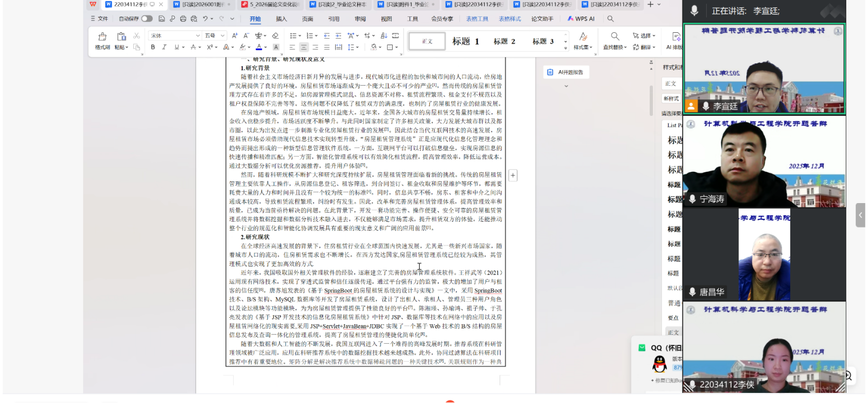Toggle the character shading icon
Screen dimensions: 868x403
pyautogui.click(x=276, y=47)
